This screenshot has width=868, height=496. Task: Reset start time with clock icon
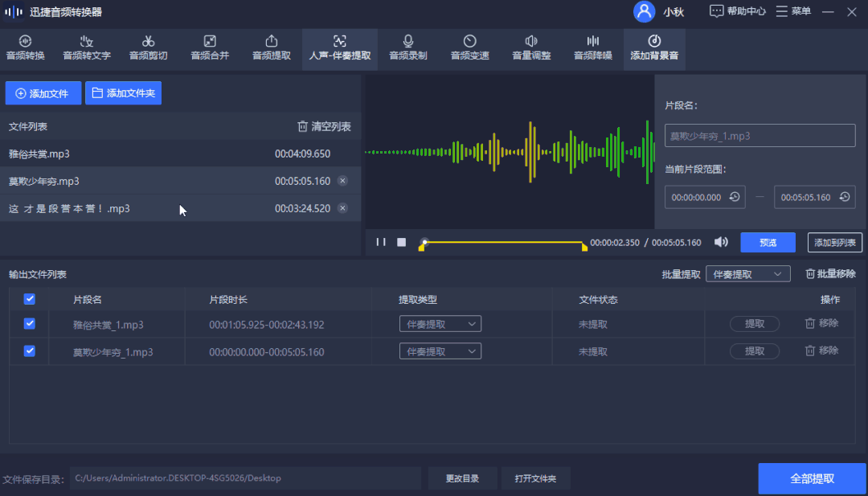(735, 197)
